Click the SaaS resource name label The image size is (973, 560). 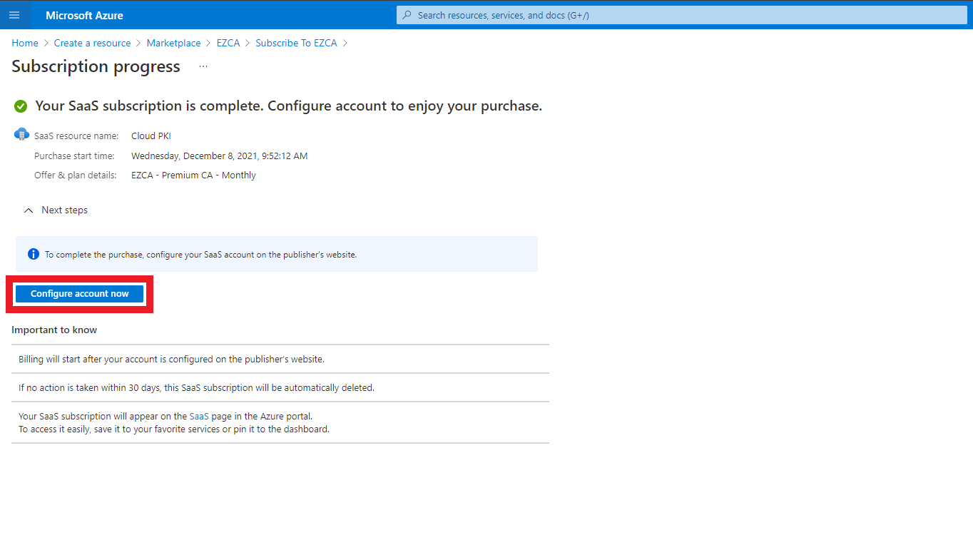76,136
